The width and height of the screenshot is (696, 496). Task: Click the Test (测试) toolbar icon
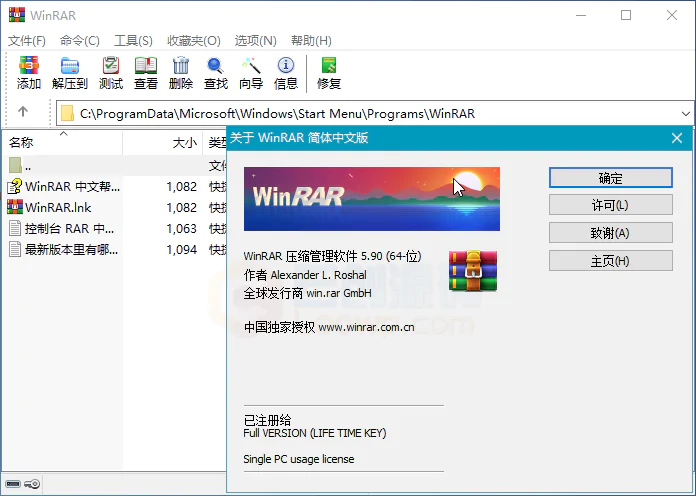click(111, 66)
